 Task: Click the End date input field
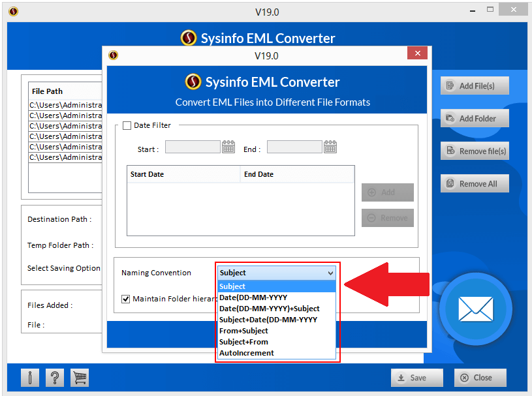[x=294, y=147]
